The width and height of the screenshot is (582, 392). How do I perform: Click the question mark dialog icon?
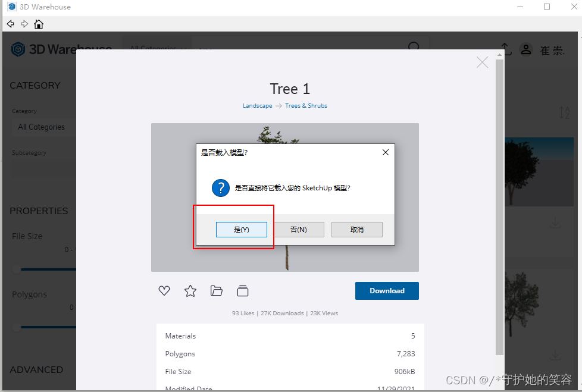point(221,188)
